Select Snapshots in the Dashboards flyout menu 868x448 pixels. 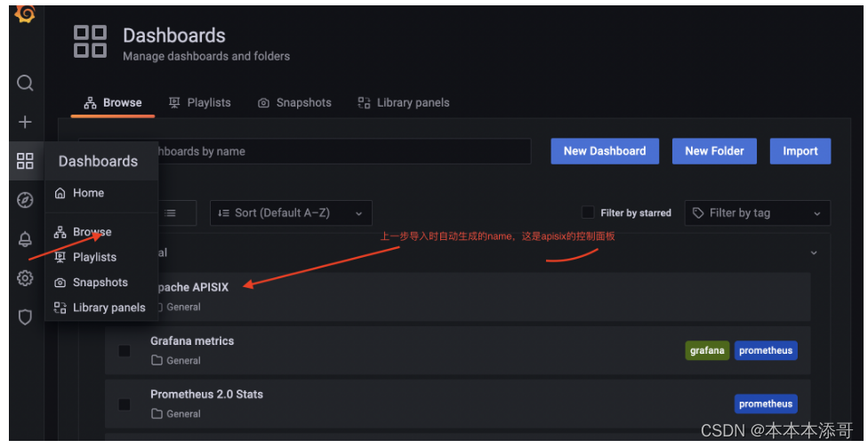tap(100, 283)
